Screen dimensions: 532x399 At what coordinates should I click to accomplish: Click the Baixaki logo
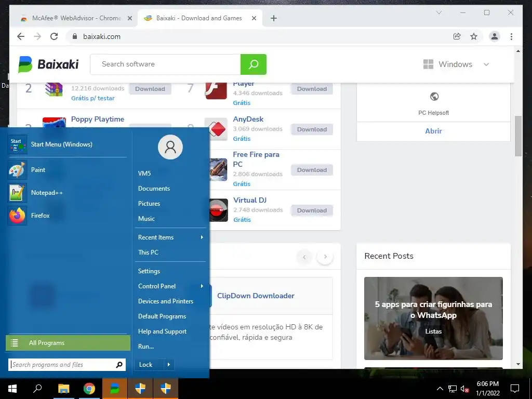pos(48,64)
